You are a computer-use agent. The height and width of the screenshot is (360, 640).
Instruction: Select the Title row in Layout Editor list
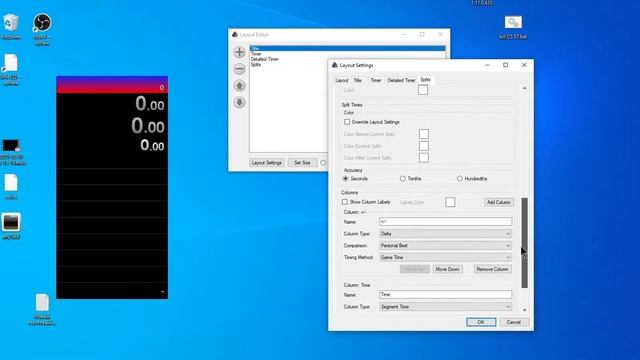(x=347, y=49)
